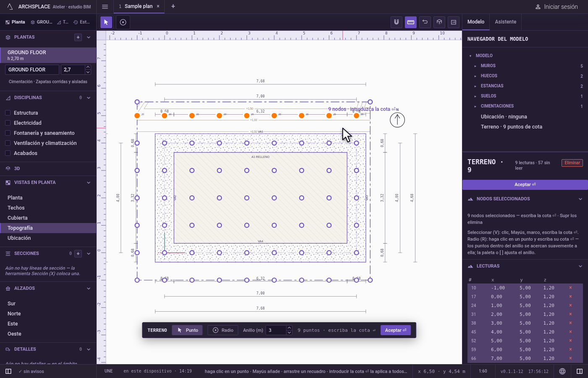
Task: Check Fontanería y saneamiento checkbox
Action: 8,133
